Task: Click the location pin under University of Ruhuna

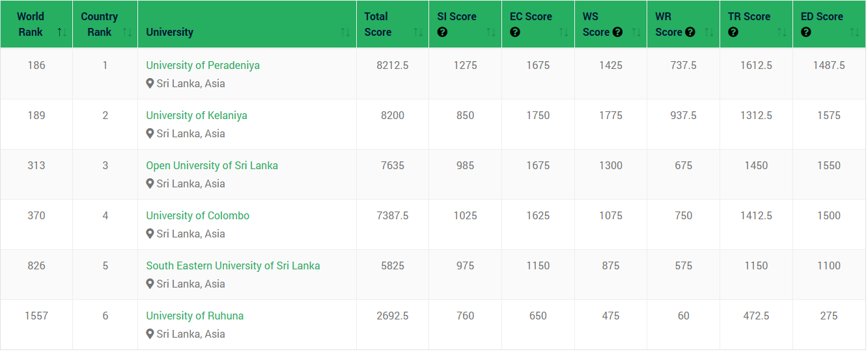Action: (150, 334)
